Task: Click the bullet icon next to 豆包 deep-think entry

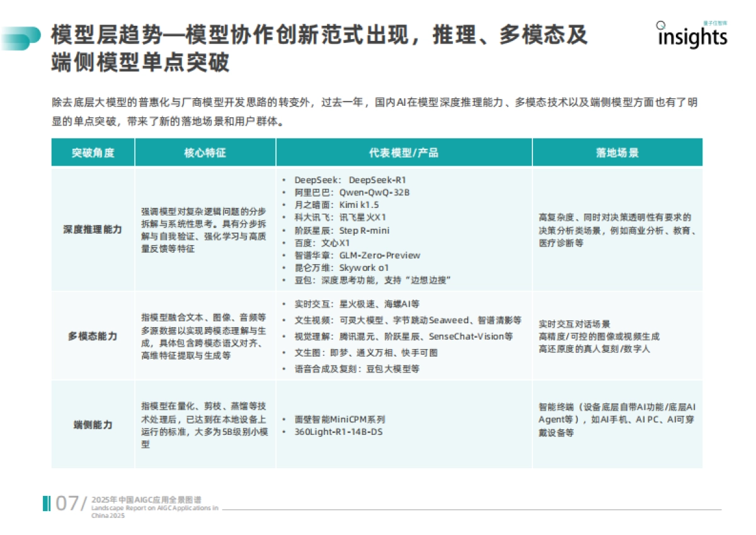Action: [x=283, y=280]
